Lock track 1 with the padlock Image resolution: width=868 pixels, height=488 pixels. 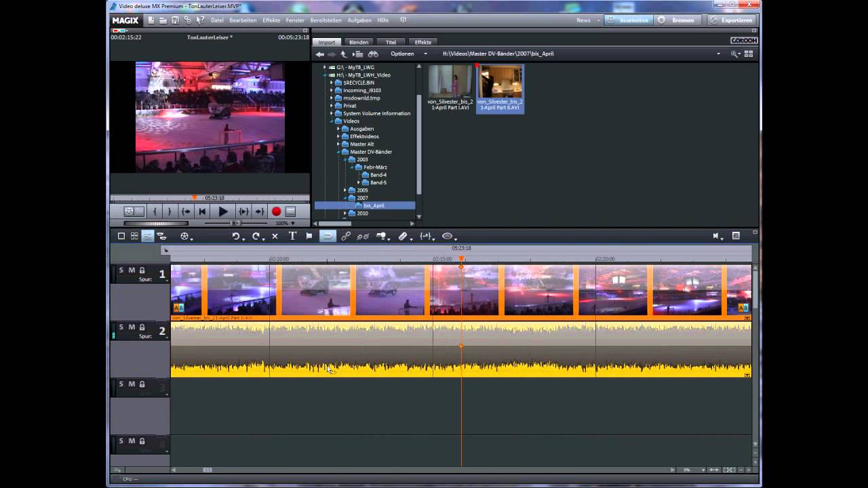(x=142, y=270)
